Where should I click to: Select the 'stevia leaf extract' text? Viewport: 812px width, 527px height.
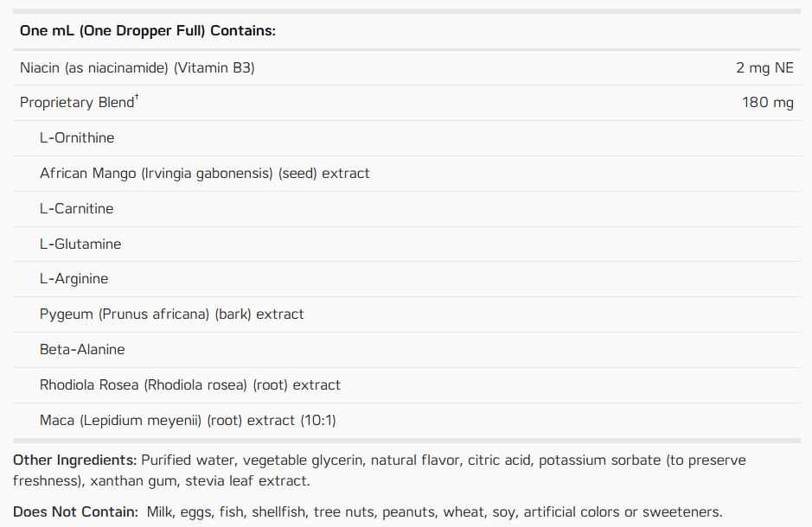247,481
